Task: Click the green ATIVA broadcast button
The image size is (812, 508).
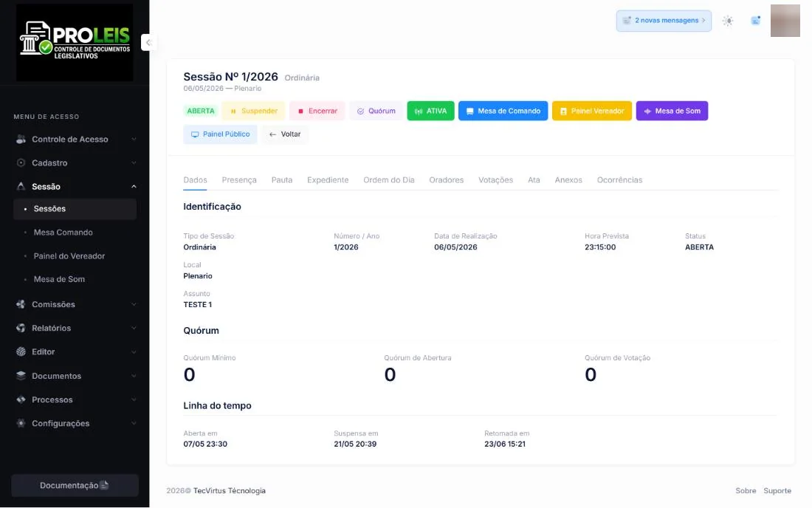Action: pyautogui.click(x=430, y=111)
